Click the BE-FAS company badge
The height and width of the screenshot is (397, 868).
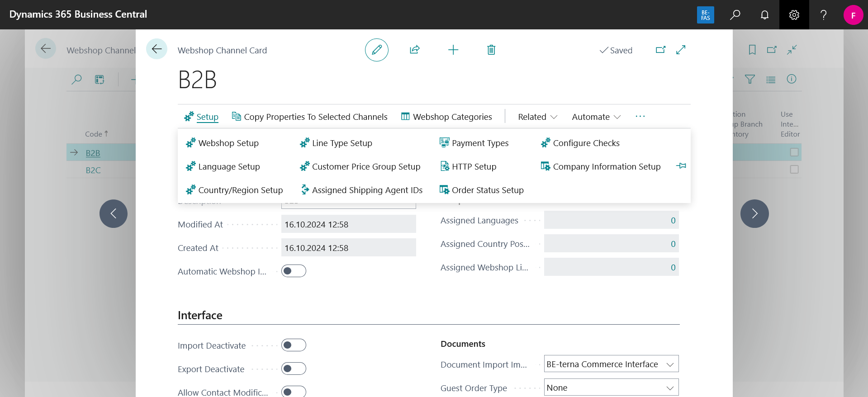[x=706, y=15]
